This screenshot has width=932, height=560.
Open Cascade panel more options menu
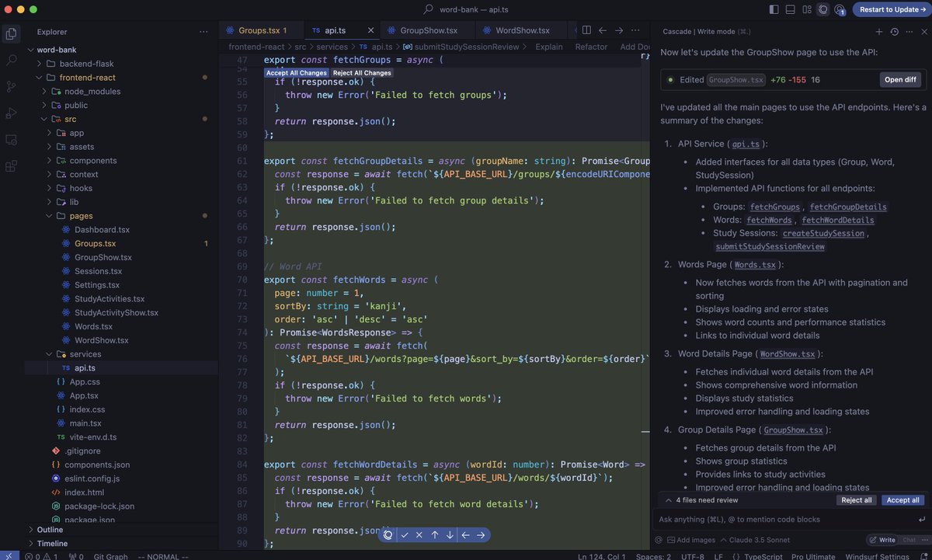(908, 32)
